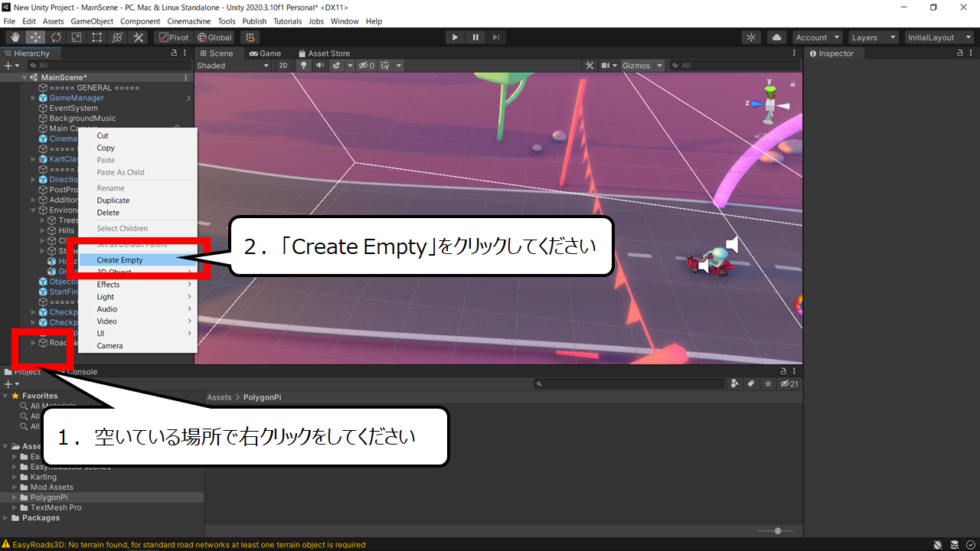Select EventSystem in Hierarchy

pyautogui.click(x=73, y=109)
